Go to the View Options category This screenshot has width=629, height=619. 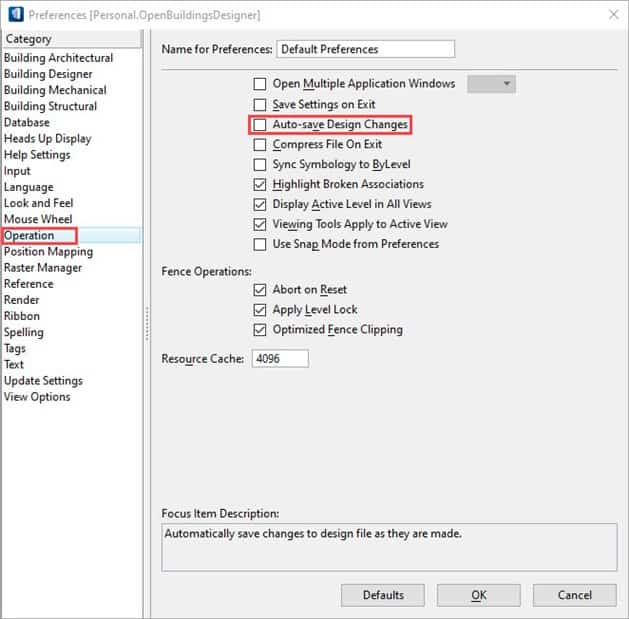tap(37, 397)
